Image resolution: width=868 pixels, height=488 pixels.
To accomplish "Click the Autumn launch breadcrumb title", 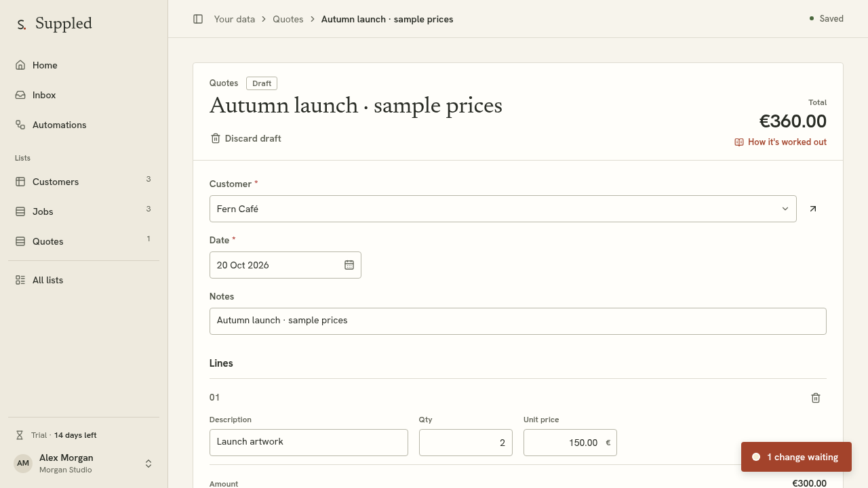I will (387, 19).
